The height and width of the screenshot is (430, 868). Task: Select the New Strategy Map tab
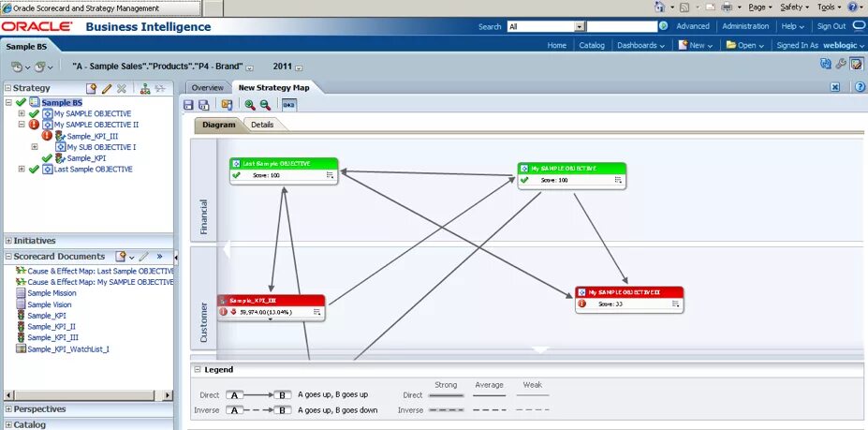click(274, 87)
